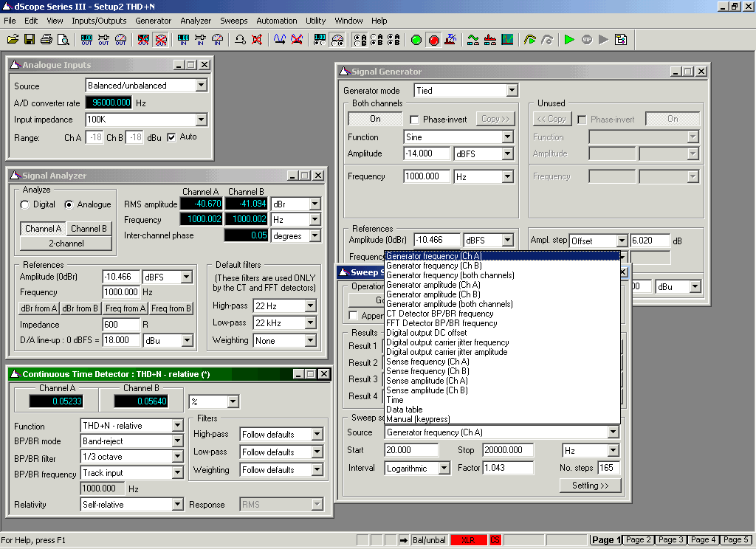This screenshot has height=549, width=756.
Task: Start the sweep with the yellow curve play icon
Action: click(530, 40)
